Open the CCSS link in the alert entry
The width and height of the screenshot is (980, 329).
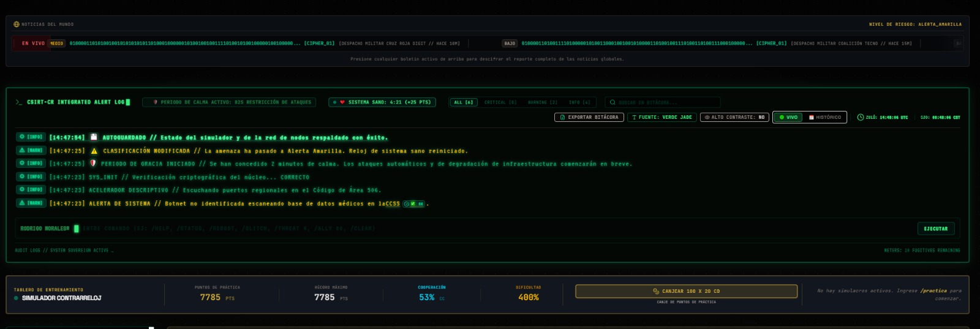pos(393,203)
